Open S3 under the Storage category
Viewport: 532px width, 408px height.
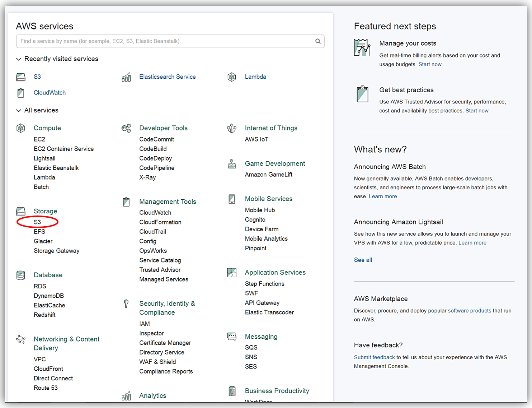37,222
